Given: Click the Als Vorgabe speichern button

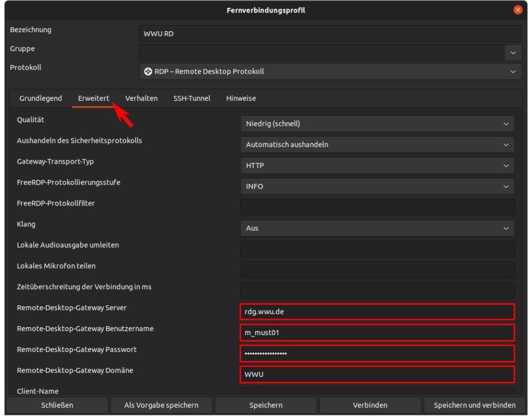Looking at the screenshot, I should click(161, 405).
